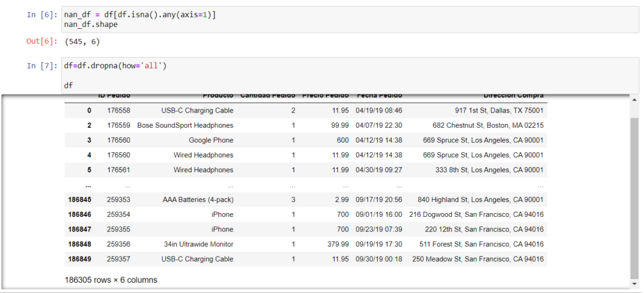Select the In [7] cell prompt
Image resolution: width=644 pixels, height=293 pixels.
(x=40, y=65)
